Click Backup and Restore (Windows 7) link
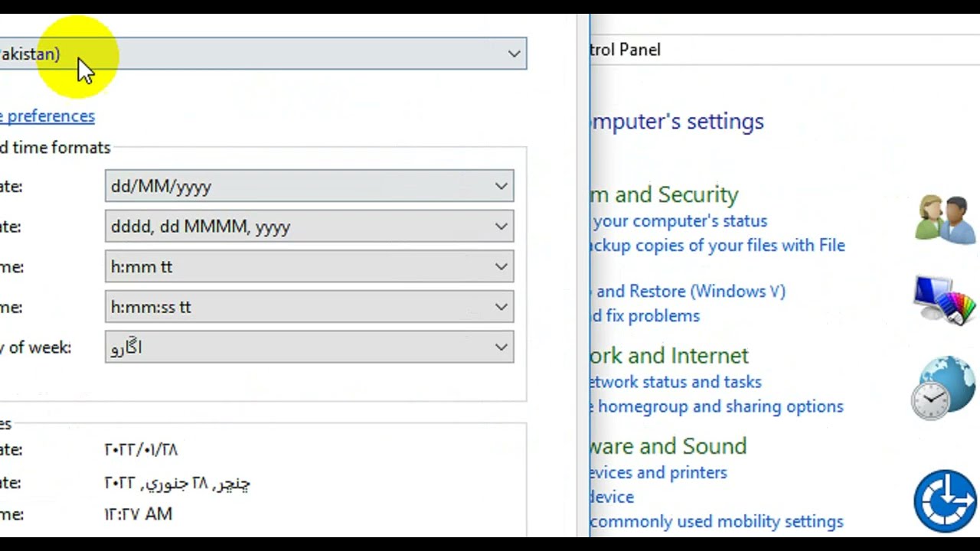Viewport: 980px width, 551px height. click(x=690, y=292)
